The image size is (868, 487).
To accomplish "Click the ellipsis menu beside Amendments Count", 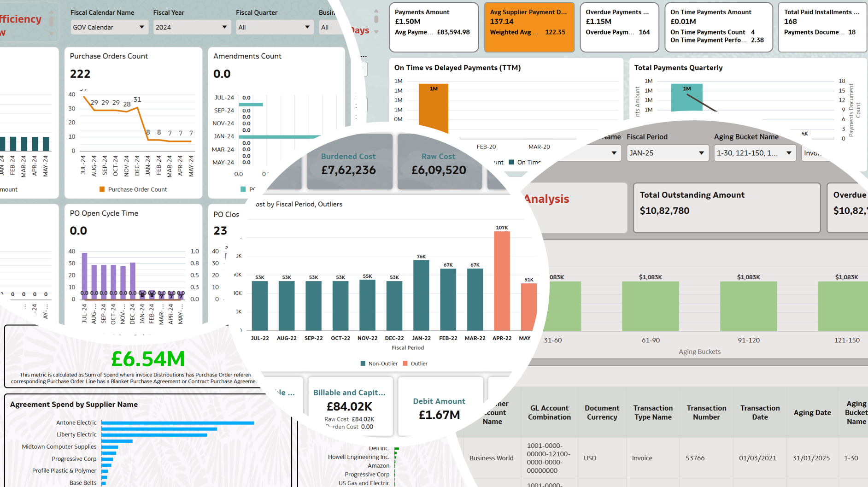I will (x=364, y=57).
